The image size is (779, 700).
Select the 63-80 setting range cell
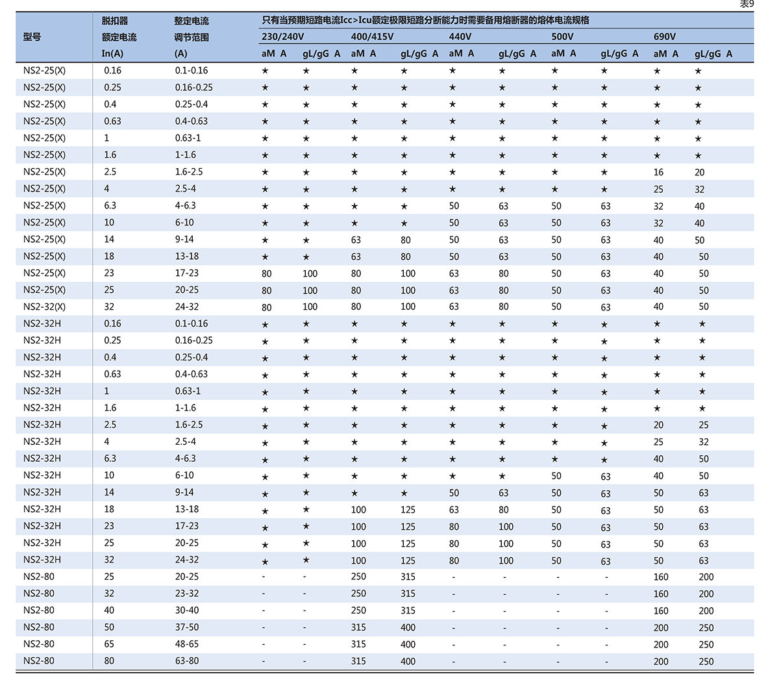pos(187,661)
